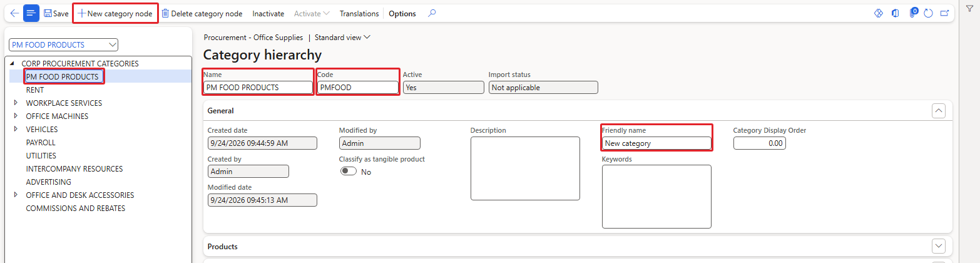Collapse the General section chevron
Viewport: 980px width, 263px height.
tap(939, 110)
